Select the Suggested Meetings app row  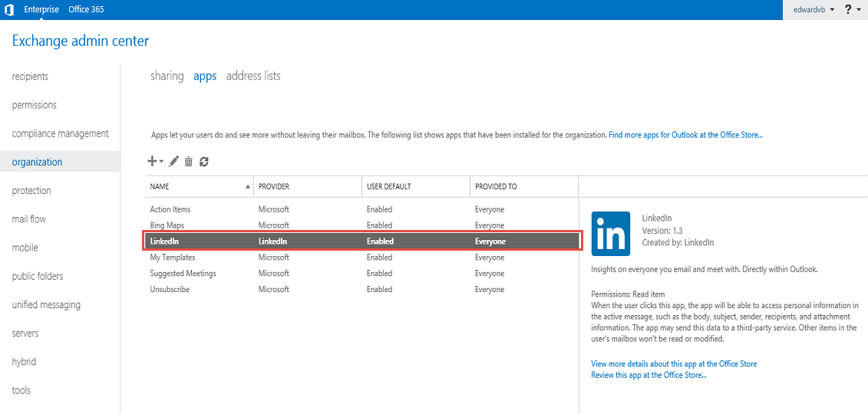pyautogui.click(x=361, y=274)
